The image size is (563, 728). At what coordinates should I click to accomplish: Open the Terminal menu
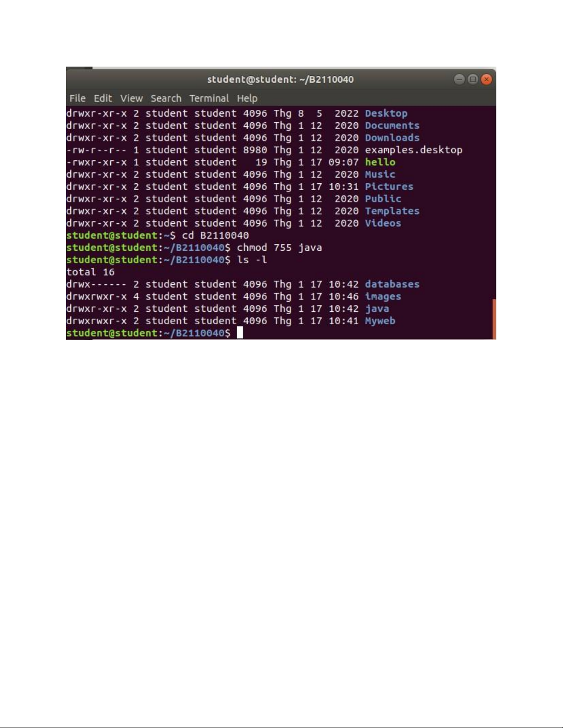(x=209, y=98)
